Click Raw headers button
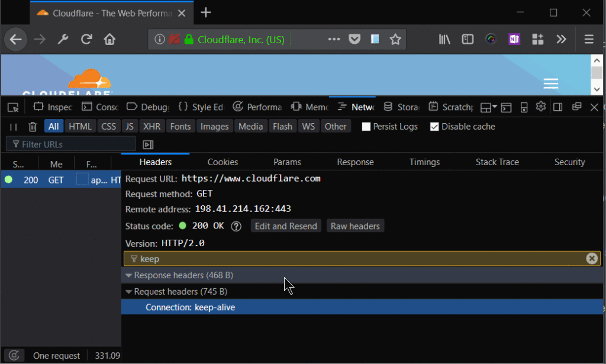The width and height of the screenshot is (606, 364). click(355, 226)
